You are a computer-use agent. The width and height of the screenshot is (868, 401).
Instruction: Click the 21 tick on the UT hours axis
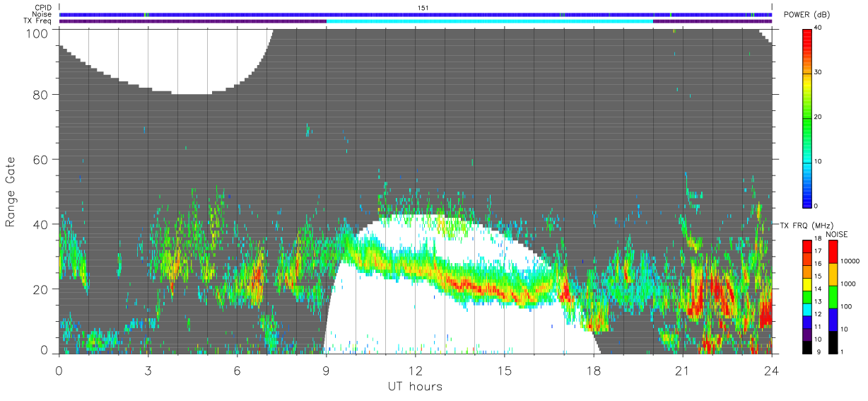tap(682, 370)
